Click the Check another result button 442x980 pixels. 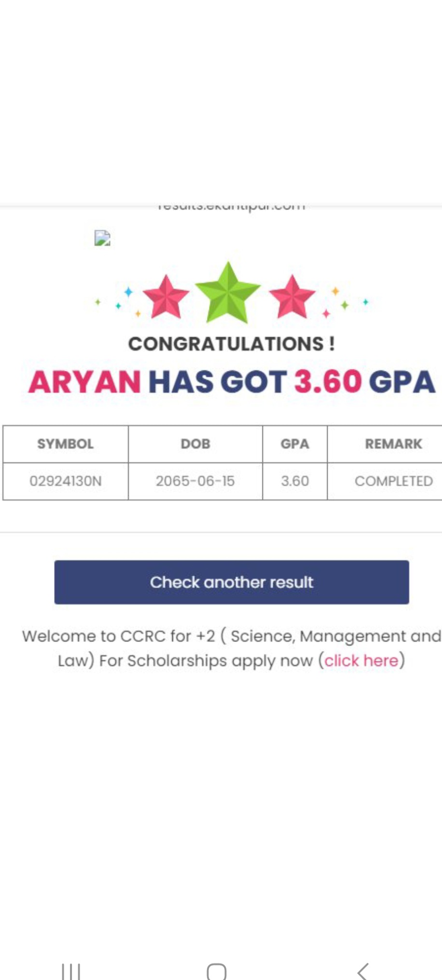point(232,582)
